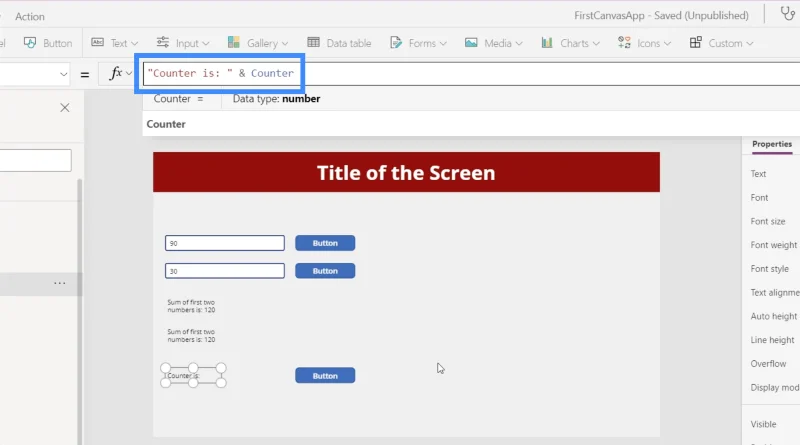Select the Title of the Screen header
Screen dimensions: 800x445
[x=406, y=172]
